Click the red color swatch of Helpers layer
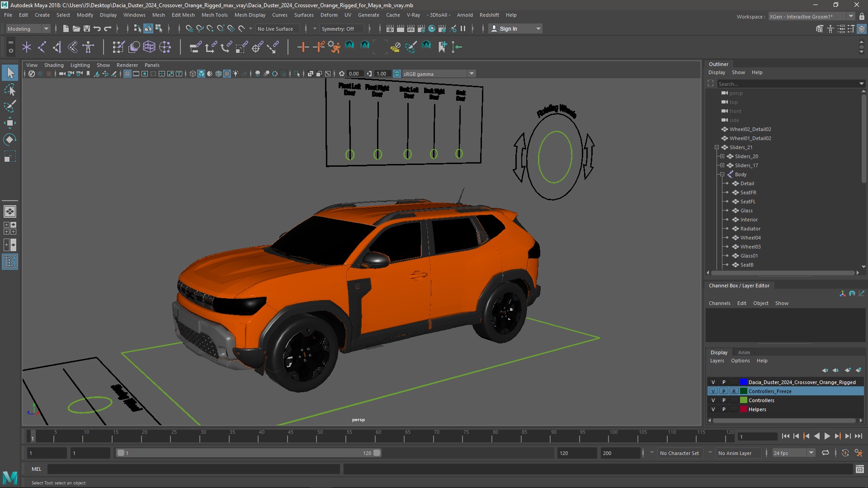The width and height of the screenshot is (868, 488). [x=743, y=409]
